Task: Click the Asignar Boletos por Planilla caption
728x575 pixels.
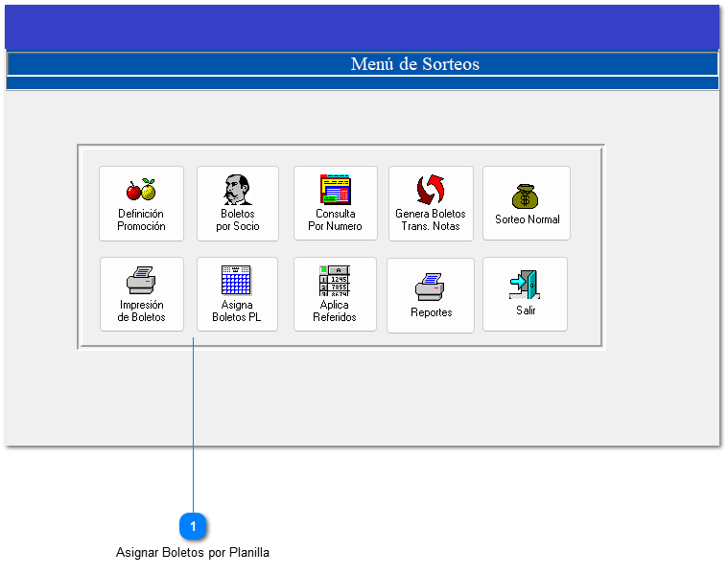Action: [x=193, y=553]
